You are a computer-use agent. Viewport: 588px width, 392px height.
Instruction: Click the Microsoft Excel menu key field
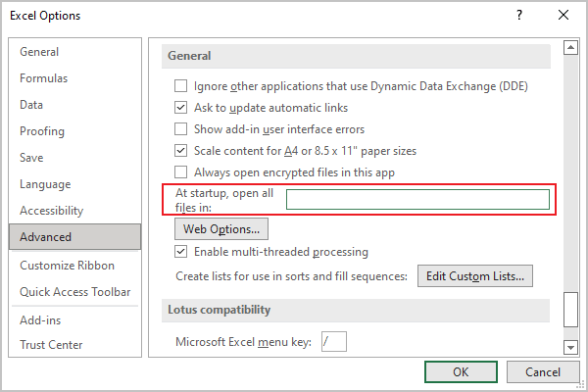tap(334, 341)
